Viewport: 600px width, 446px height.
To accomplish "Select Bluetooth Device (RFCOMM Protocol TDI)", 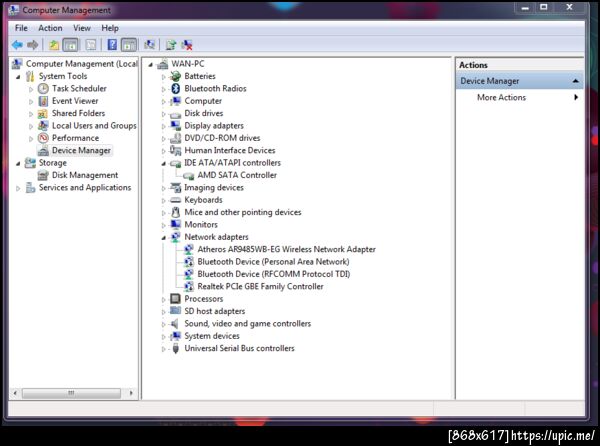I will pos(274,274).
